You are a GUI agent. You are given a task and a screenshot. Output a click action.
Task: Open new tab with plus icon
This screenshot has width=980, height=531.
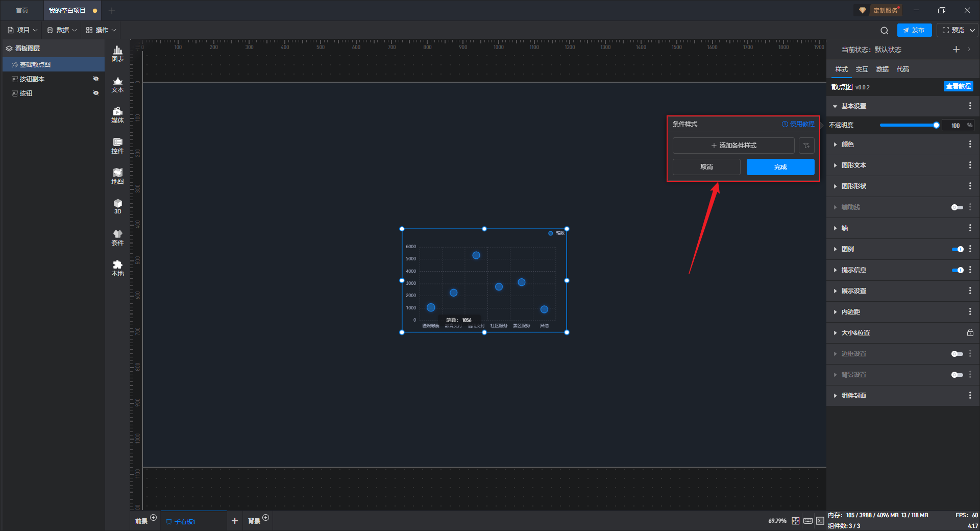pyautogui.click(x=112, y=11)
